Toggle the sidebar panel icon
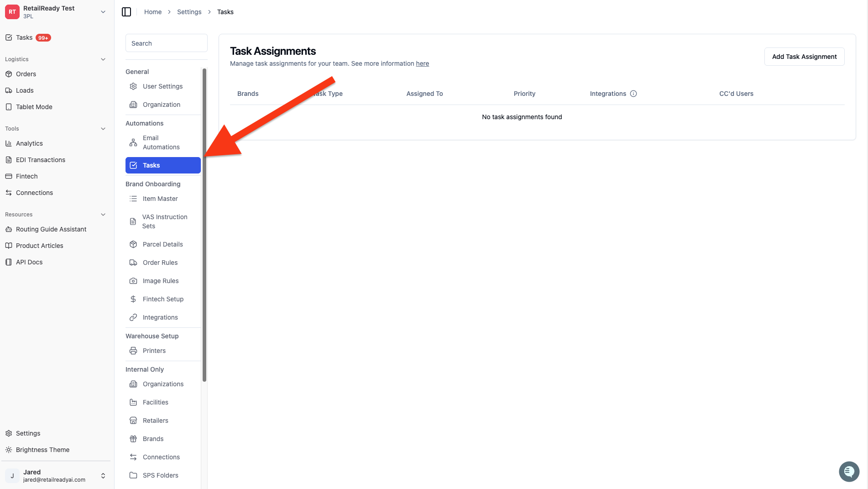This screenshot has height=489, width=868. (x=126, y=12)
